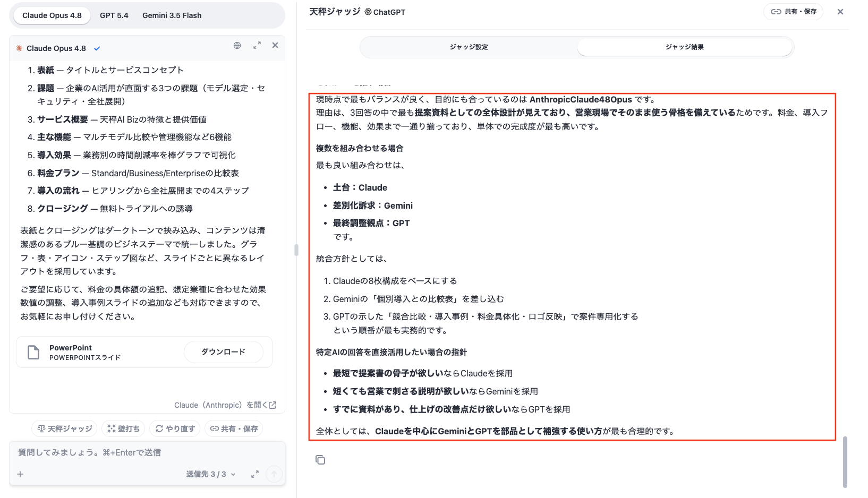Click the globe icon in Claude panel header
The image size is (868, 498).
(237, 46)
